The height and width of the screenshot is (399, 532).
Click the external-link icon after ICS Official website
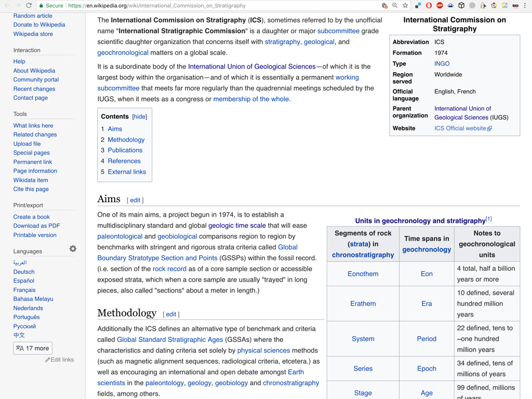point(489,129)
